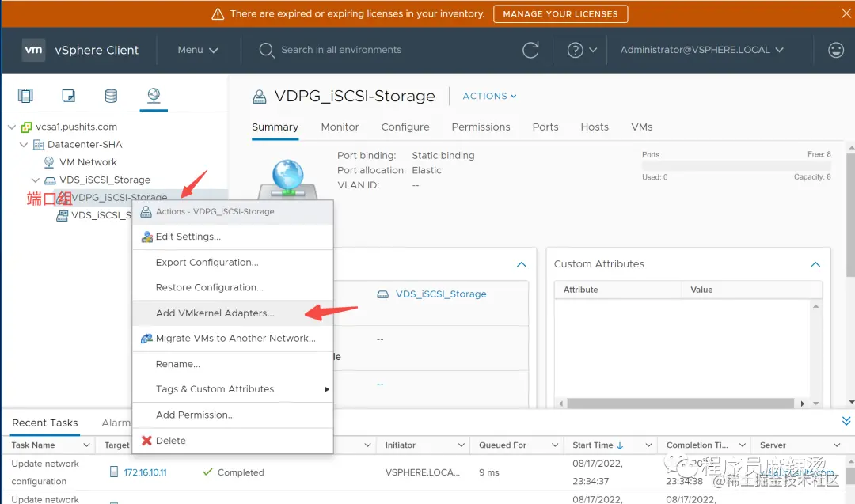Switch to the Summary tab
This screenshot has width=855, height=504.
point(275,127)
